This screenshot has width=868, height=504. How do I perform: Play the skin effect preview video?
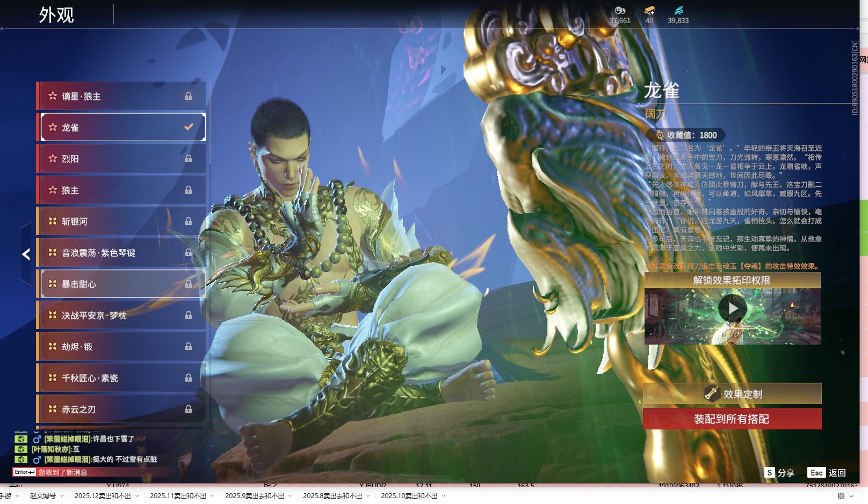(x=732, y=309)
